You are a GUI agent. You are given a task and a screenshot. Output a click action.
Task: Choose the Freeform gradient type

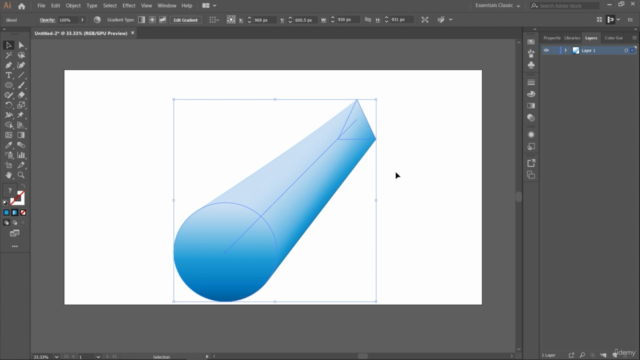162,20
